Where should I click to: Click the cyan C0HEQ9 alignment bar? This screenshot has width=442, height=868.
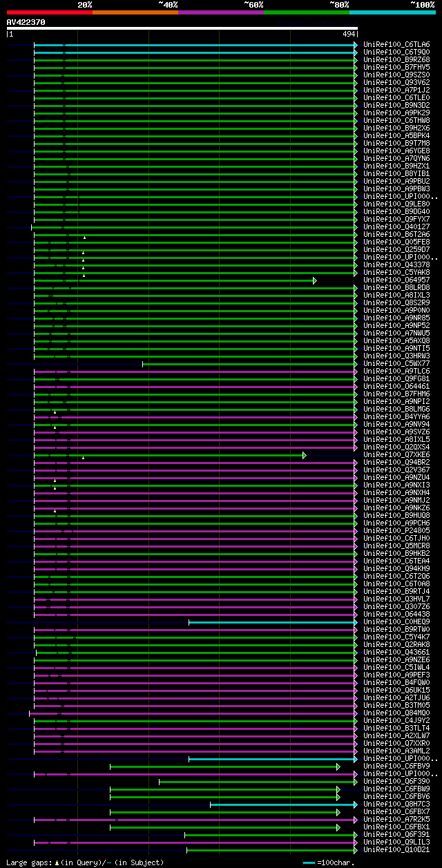pos(271,622)
